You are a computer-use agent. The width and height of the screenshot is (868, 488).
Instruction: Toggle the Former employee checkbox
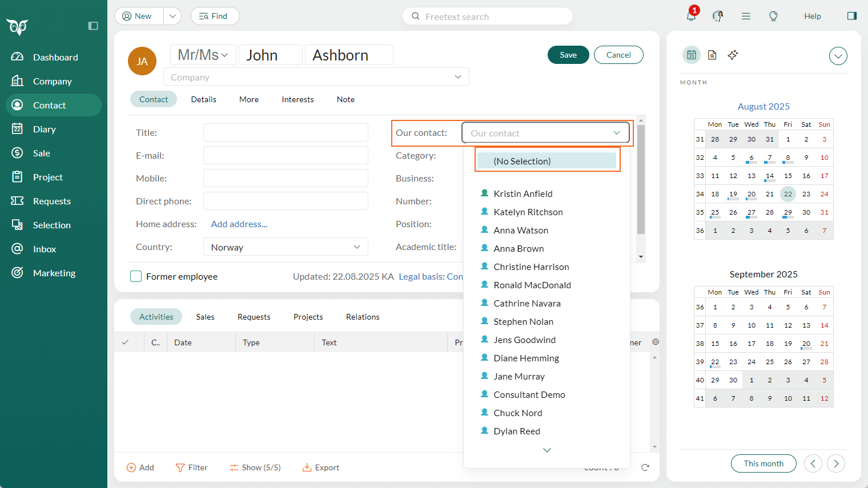[x=136, y=276]
